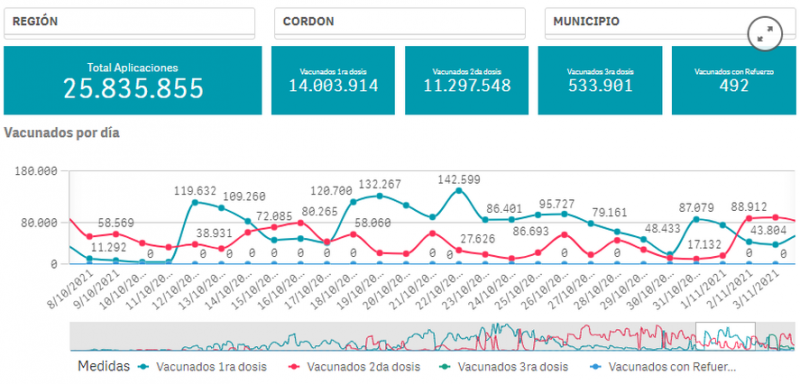Screen dimensions: 800x384
Task: Click the 119.632 first-dose data point
Action: click(195, 202)
